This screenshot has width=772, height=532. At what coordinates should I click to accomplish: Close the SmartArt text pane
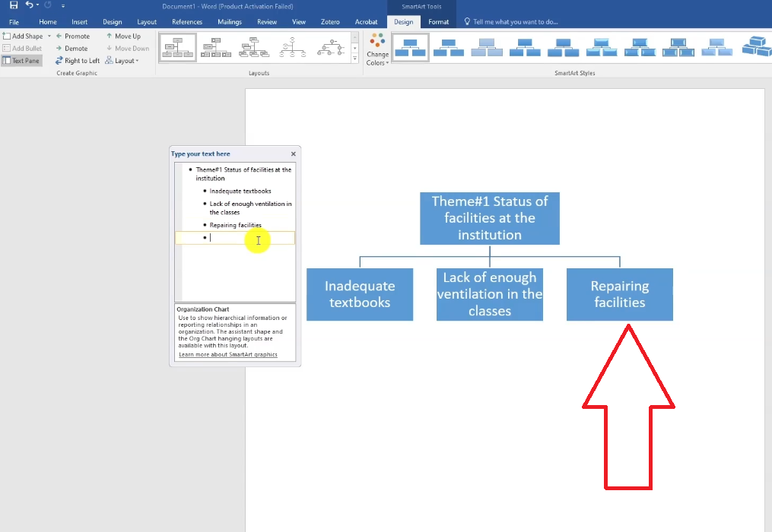click(x=294, y=154)
